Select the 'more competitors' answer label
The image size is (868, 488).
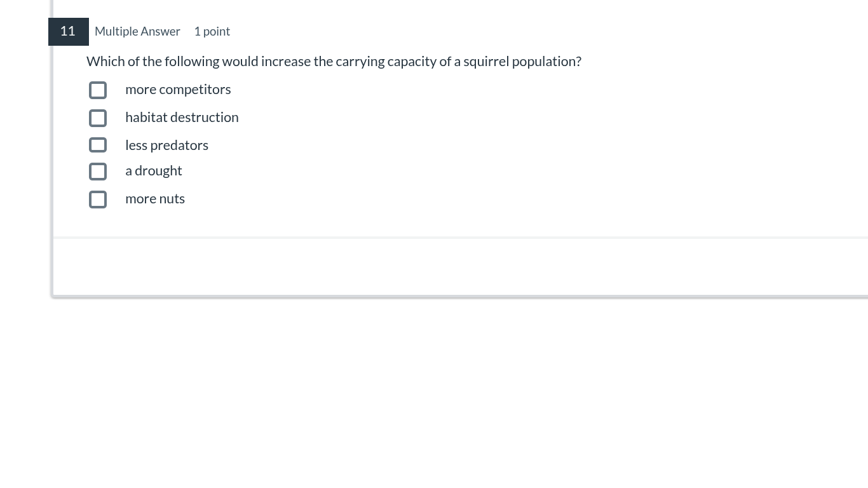pyautogui.click(x=178, y=89)
